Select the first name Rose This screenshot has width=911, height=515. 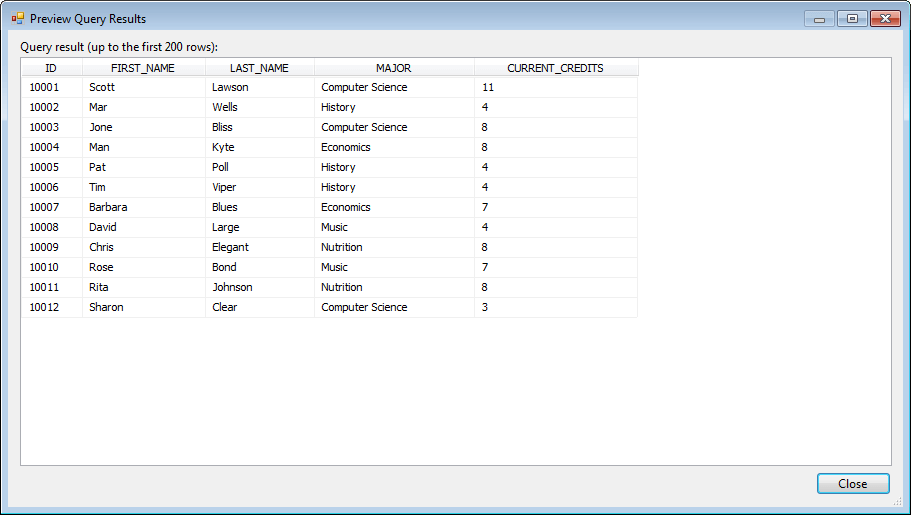pyautogui.click(x=144, y=267)
